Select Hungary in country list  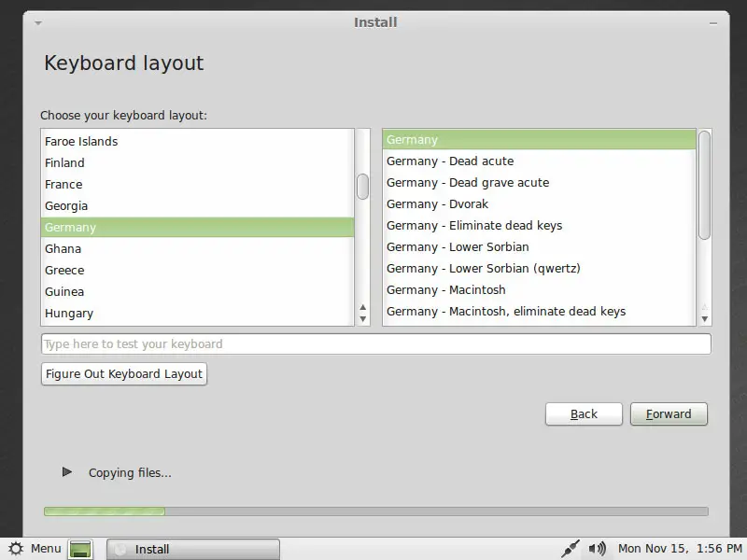point(197,313)
